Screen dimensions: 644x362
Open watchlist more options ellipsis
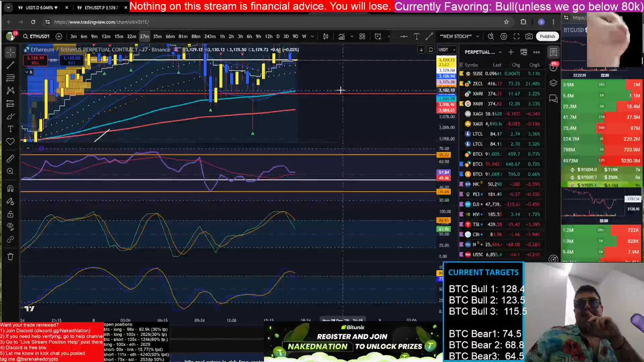click(537, 52)
